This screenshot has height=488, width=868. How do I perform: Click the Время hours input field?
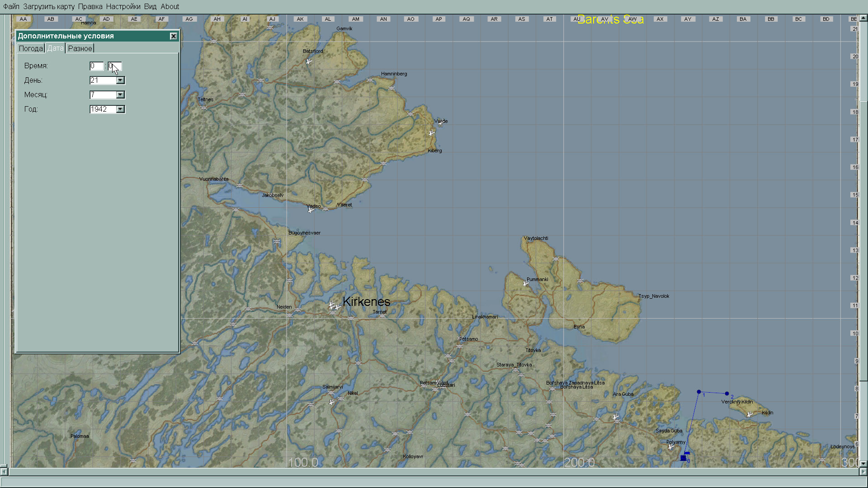click(x=96, y=66)
